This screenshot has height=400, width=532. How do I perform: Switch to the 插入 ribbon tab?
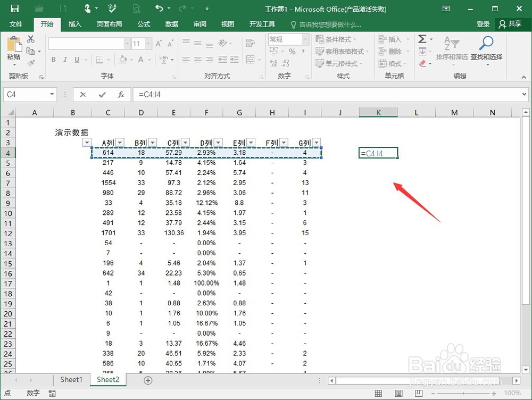coord(76,24)
